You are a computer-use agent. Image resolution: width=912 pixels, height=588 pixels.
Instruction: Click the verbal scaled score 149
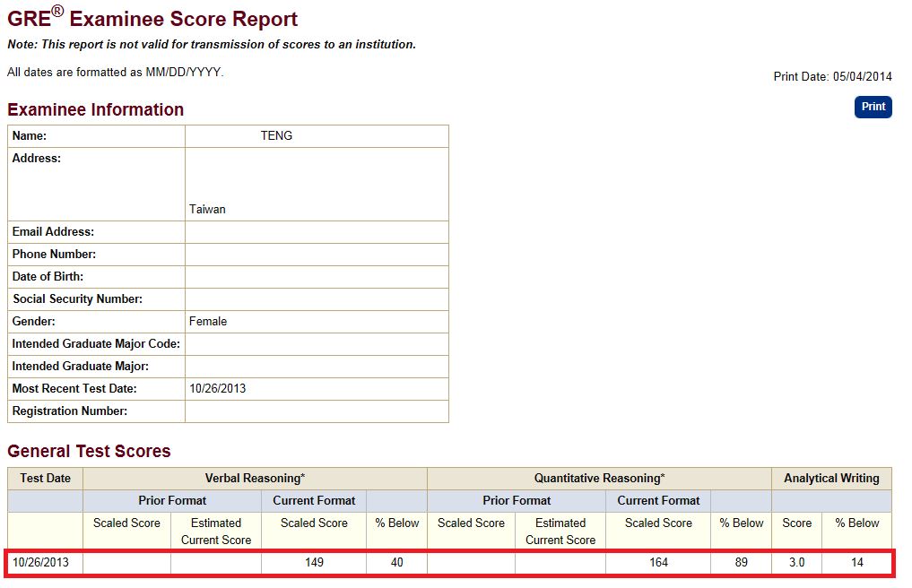[x=314, y=562]
